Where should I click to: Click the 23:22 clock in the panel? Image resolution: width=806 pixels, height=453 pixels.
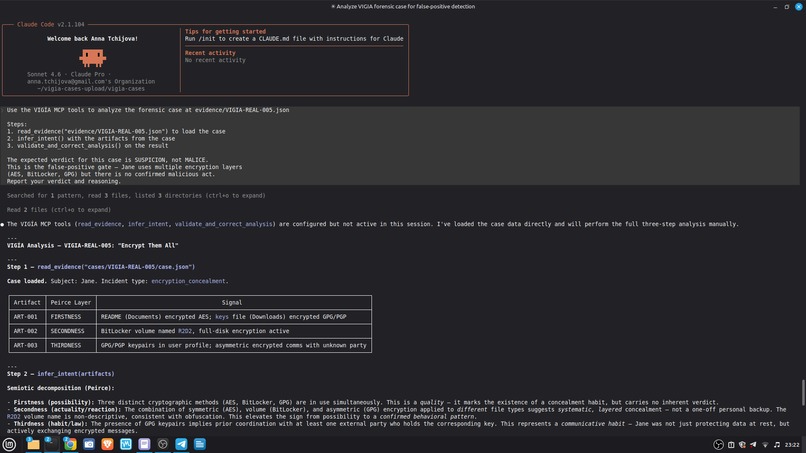tap(792, 445)
